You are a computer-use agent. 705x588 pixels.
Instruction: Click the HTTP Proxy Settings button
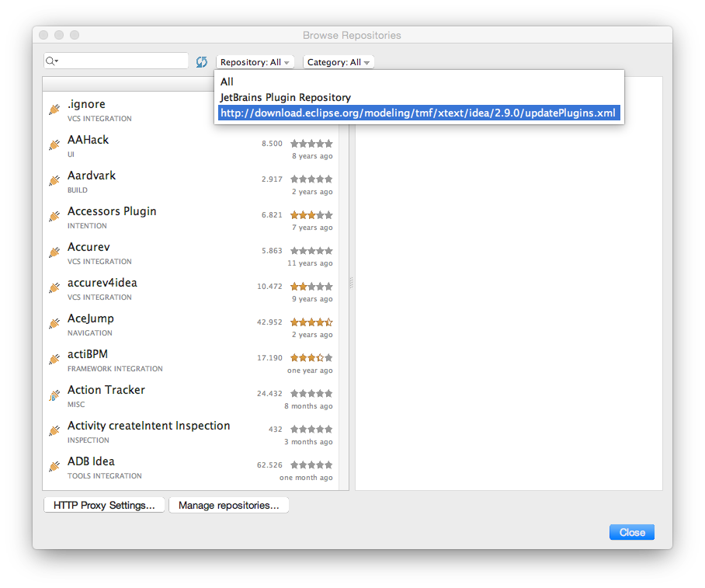pyautogui.click(x=104, y=504)
